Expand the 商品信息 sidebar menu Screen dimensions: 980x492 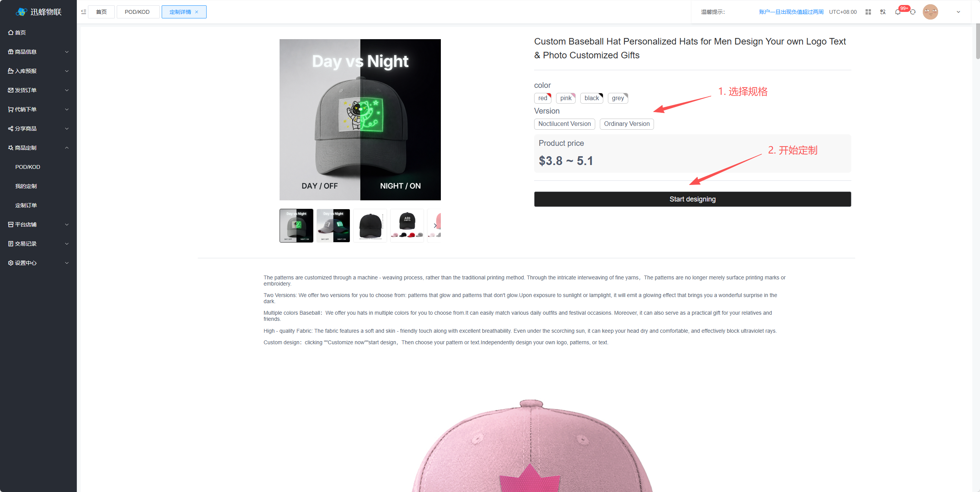tap(38, 52)
